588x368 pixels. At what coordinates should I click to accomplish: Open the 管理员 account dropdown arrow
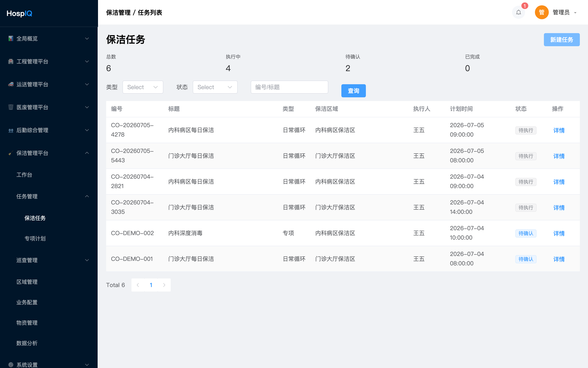(x=575, y=13)
